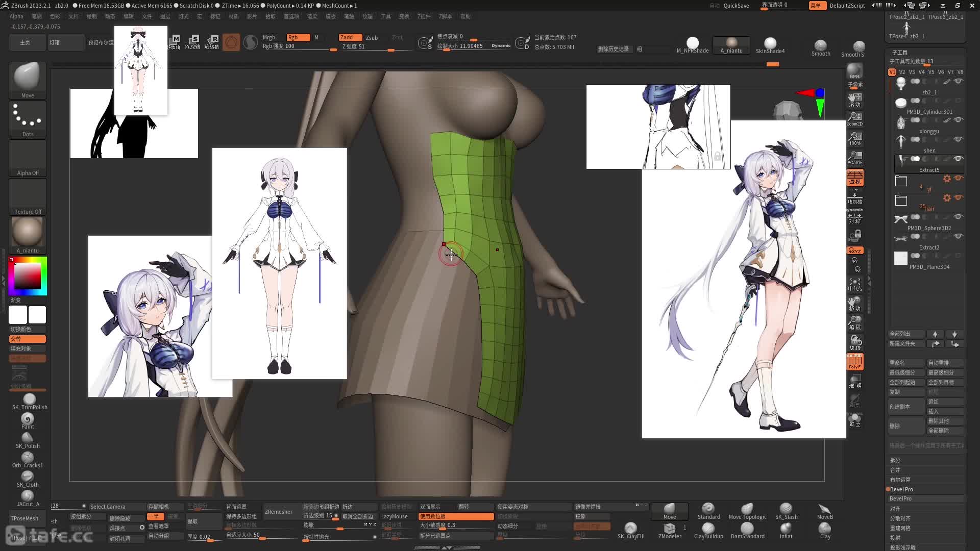
Task: Expand the 对齐 (Align) section
Action: (x=895, y=509)
